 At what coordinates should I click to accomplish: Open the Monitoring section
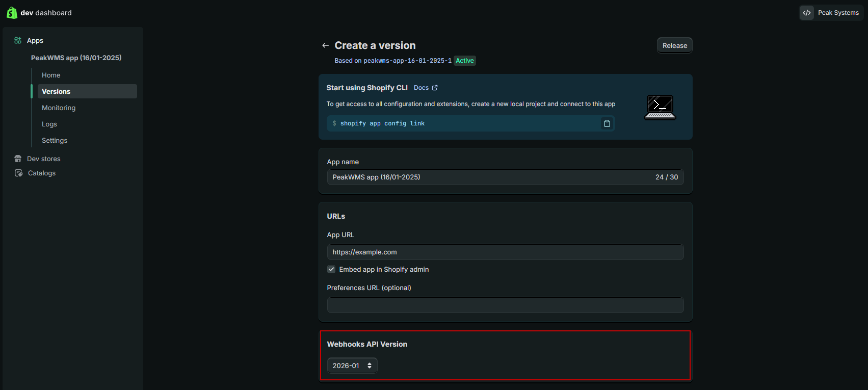[x=59, y=108]
